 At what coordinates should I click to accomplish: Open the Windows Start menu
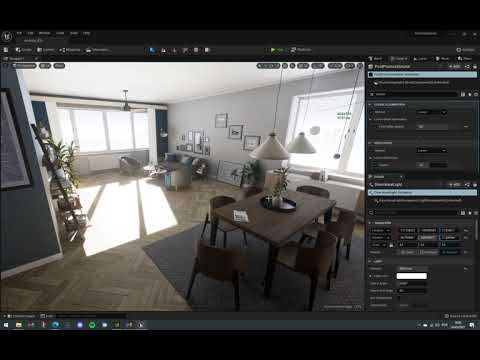6,325
